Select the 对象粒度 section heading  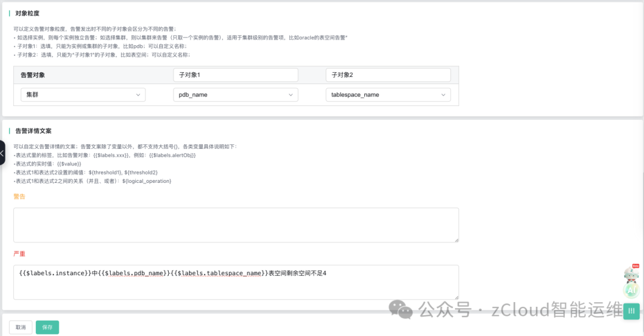tap(27, 13)
